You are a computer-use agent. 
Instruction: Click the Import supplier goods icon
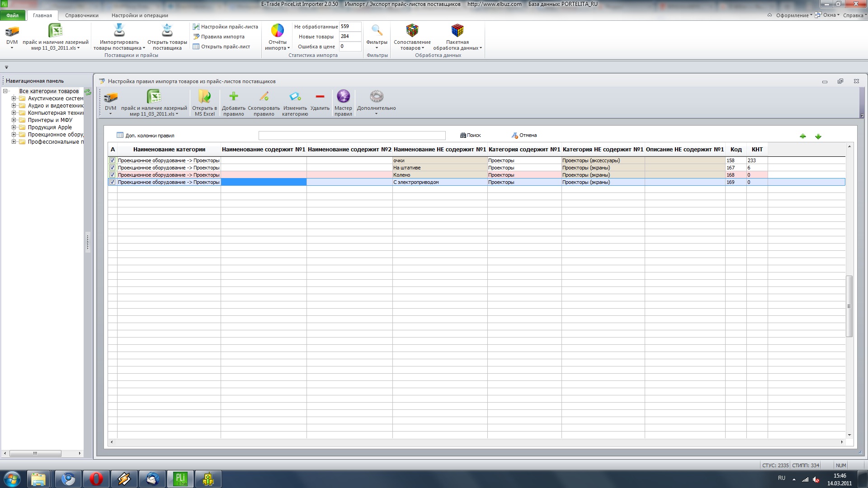coord(119,30)
